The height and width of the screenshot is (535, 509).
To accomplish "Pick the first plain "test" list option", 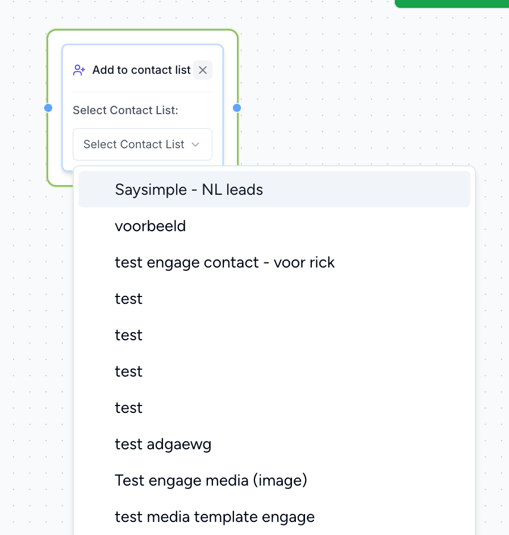I will (x=274, y=299).
